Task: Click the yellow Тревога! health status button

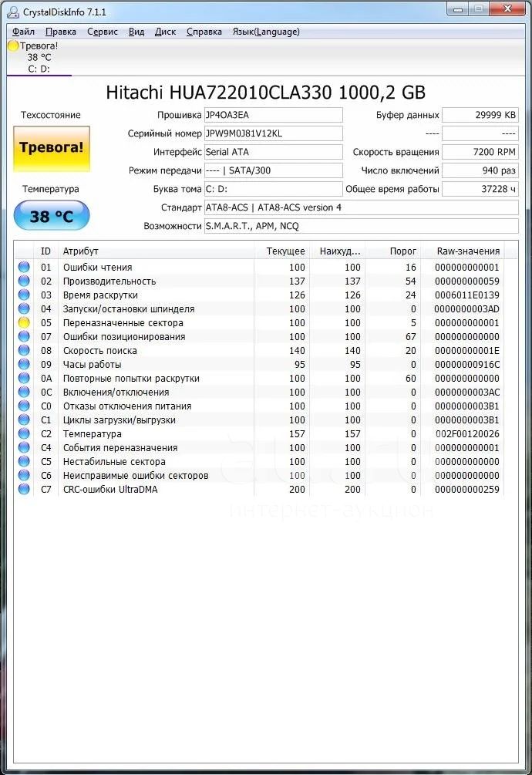Action: (x=52, y=148)
